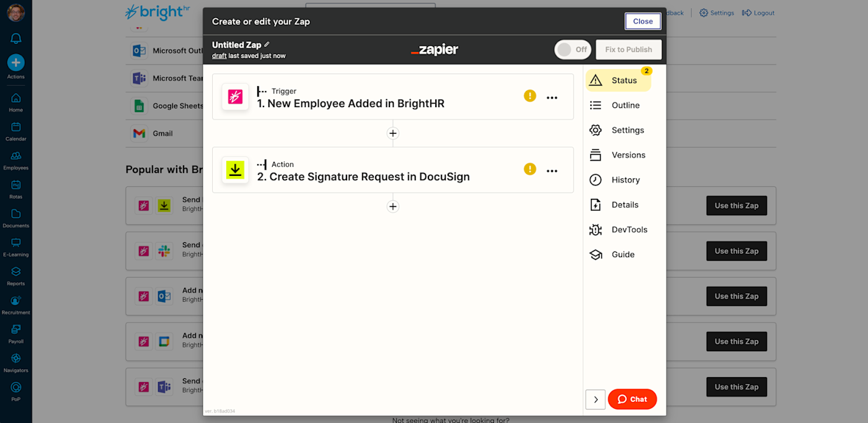Open Status panel tab
Image resolution: width=868 pixels, height=423 pixels.
(x=618, y=81)
